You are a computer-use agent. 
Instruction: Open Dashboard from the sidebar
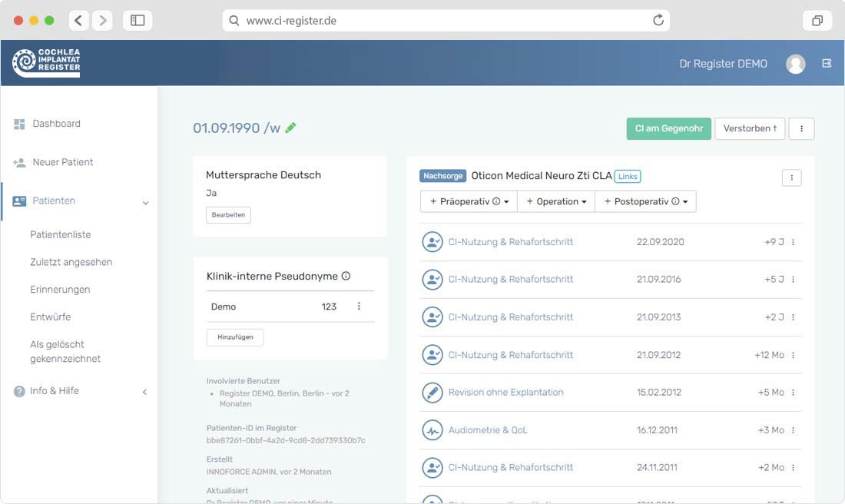(x=56, y=124)
